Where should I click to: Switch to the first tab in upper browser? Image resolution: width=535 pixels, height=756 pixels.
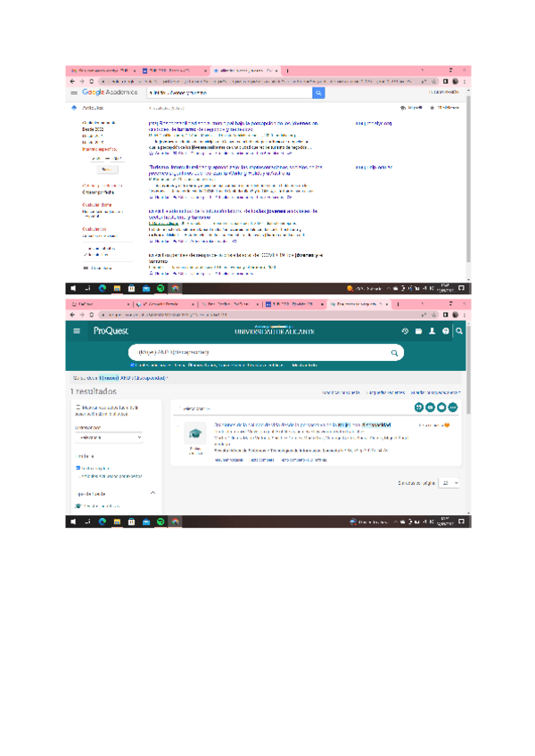coord(98,70)
